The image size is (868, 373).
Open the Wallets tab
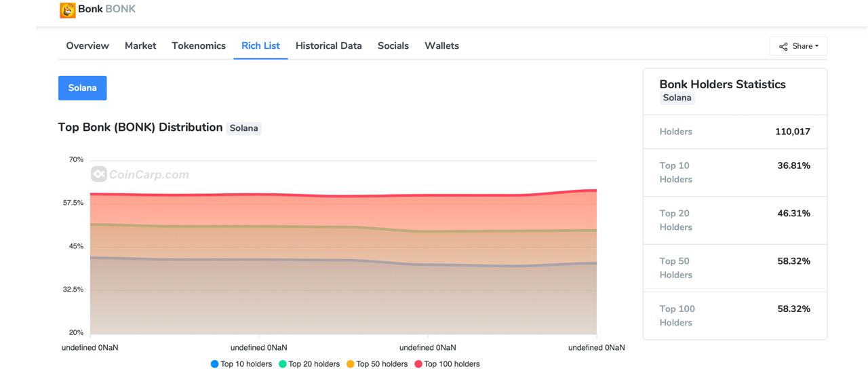[441, 45]
